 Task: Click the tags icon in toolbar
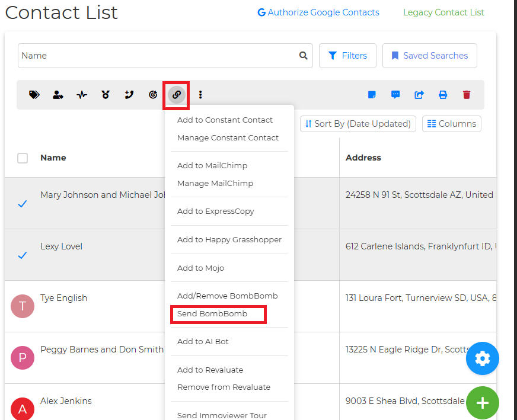pyautogui.click(x=34, y=95)
